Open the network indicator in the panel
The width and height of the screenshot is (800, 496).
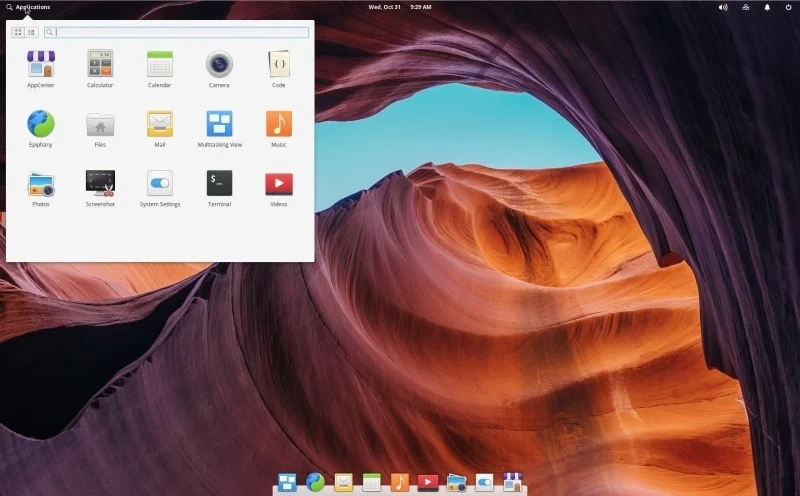point(745,7)
